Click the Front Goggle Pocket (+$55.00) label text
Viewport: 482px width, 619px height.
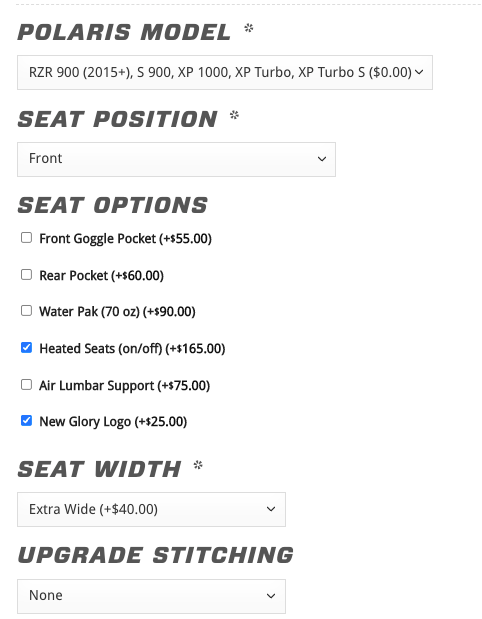tap(126, 239)
